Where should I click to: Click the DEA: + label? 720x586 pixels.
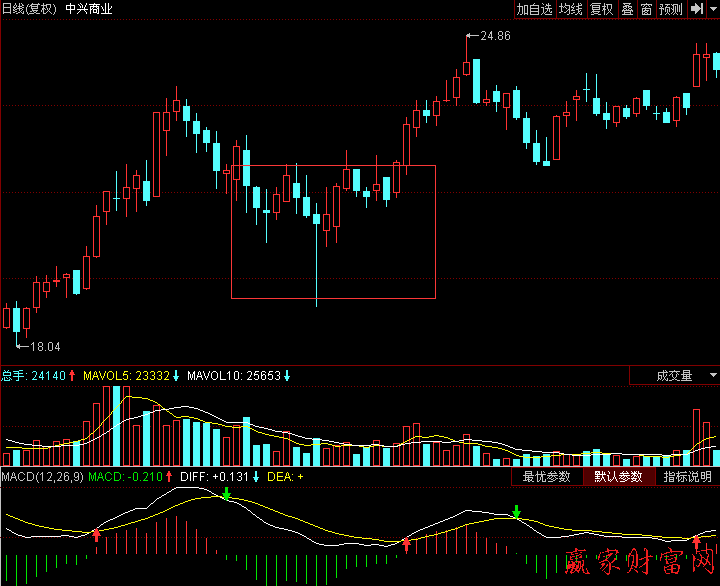pos(285,477)
